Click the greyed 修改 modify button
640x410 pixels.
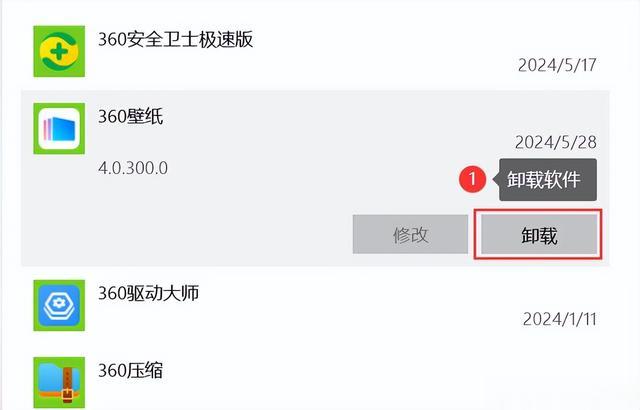click(x=410, y=235)
